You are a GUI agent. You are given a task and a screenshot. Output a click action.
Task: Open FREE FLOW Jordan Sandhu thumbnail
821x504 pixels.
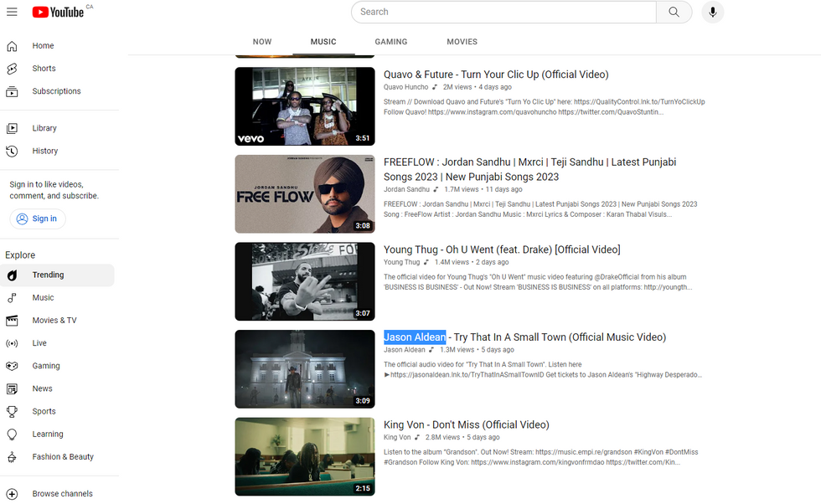(x=305, y=193)
